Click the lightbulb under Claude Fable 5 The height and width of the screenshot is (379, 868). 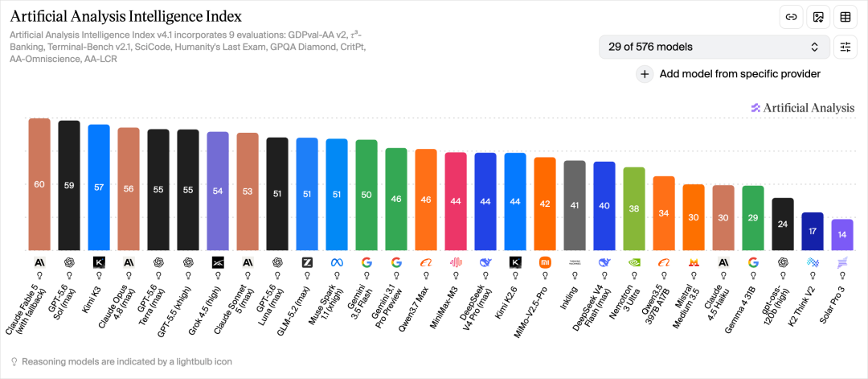(x=39, y=275)
